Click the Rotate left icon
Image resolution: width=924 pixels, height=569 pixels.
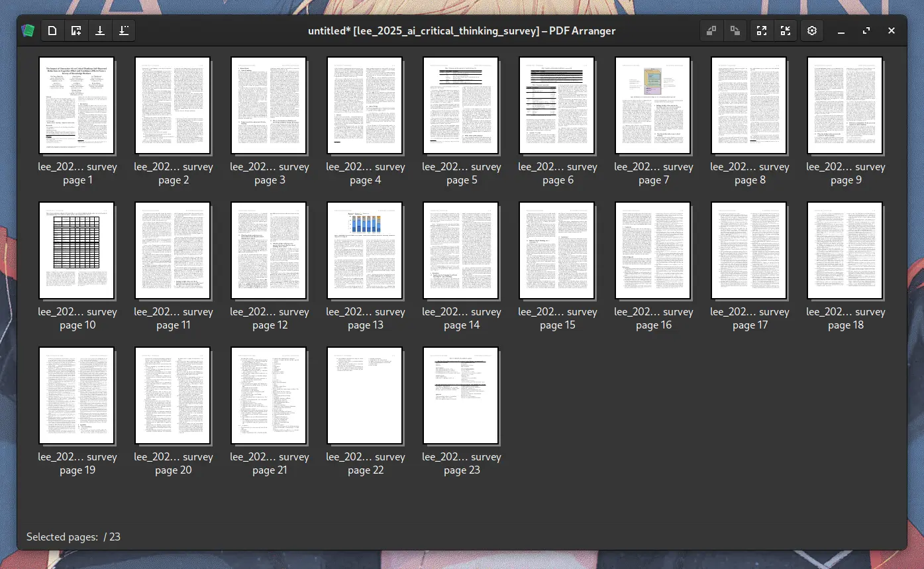click(711, 30)
